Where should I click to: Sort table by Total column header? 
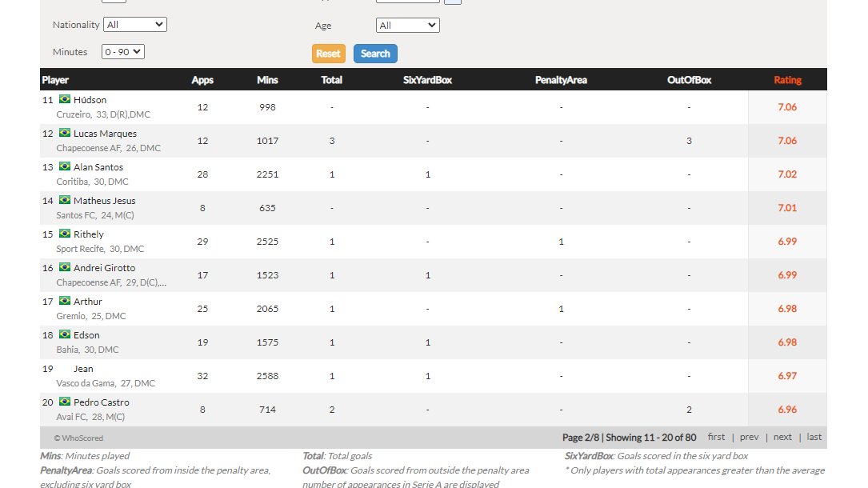pyautogui.click(x=331, y=80)
